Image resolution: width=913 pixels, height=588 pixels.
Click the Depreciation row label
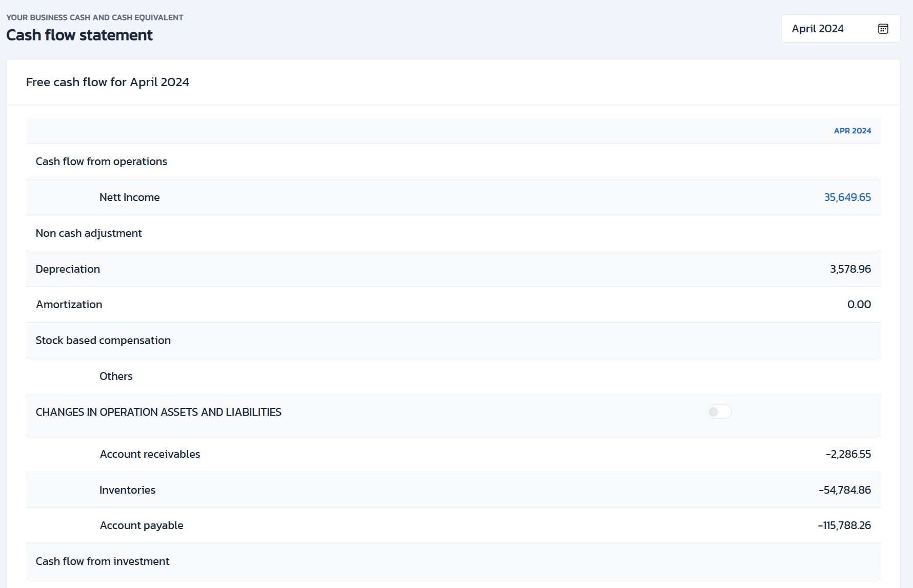(x=68, y=269)
